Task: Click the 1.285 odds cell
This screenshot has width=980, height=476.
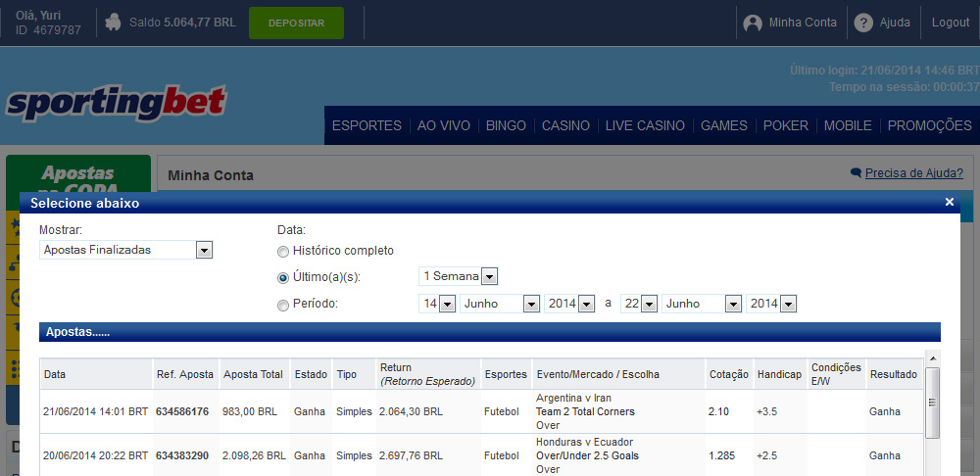Action: 721,455
